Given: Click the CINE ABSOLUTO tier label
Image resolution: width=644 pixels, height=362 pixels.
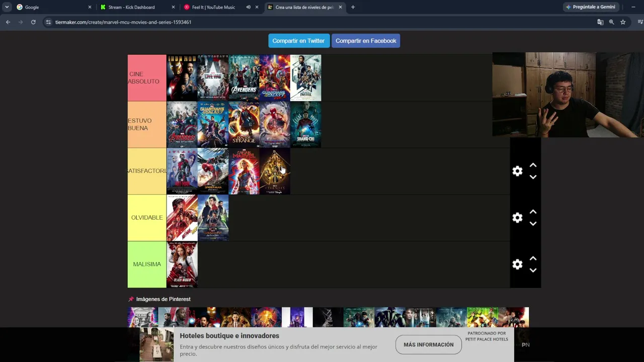Looking at the screenshot, I should coord(147,78).
